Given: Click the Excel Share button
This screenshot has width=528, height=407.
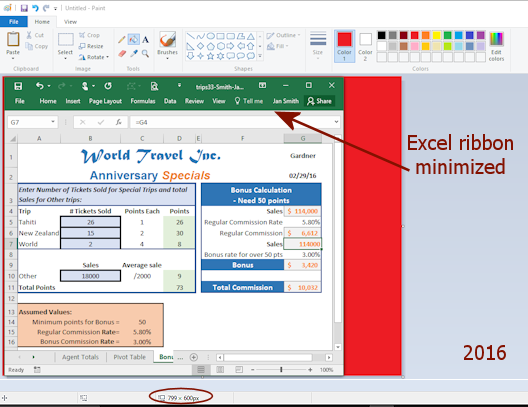Looking at the screenshot, I should pos(319,101).
